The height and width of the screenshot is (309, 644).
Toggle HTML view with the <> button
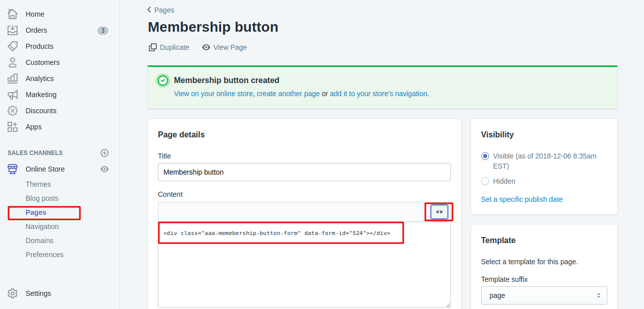tap(439, 212)
